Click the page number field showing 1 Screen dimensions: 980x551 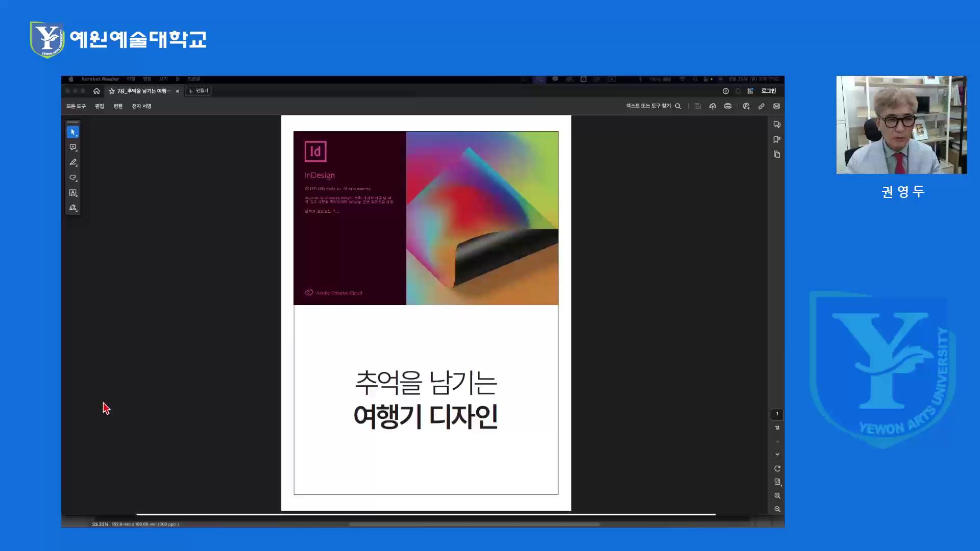click(777, 414)
